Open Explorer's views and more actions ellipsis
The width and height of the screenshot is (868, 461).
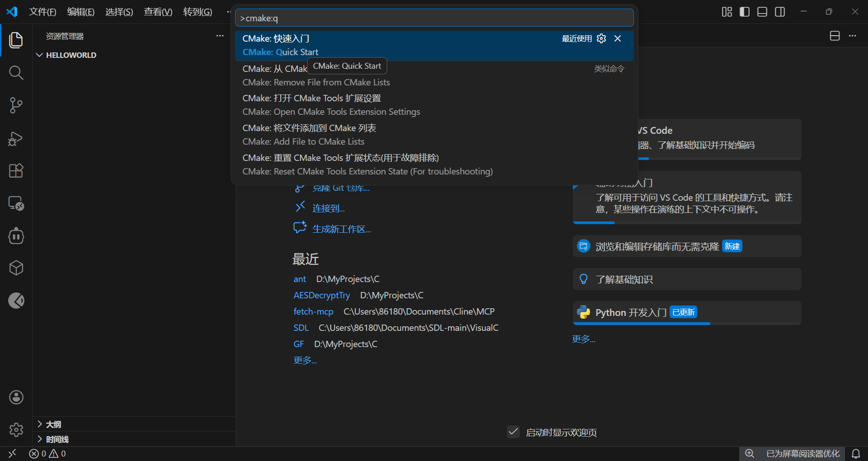coord(220,36)
